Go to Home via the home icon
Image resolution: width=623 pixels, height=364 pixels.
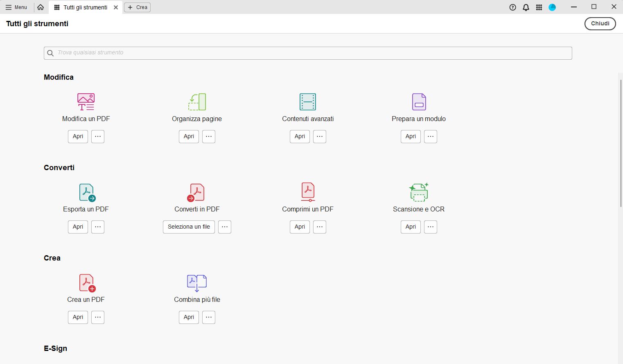(41, 7)
